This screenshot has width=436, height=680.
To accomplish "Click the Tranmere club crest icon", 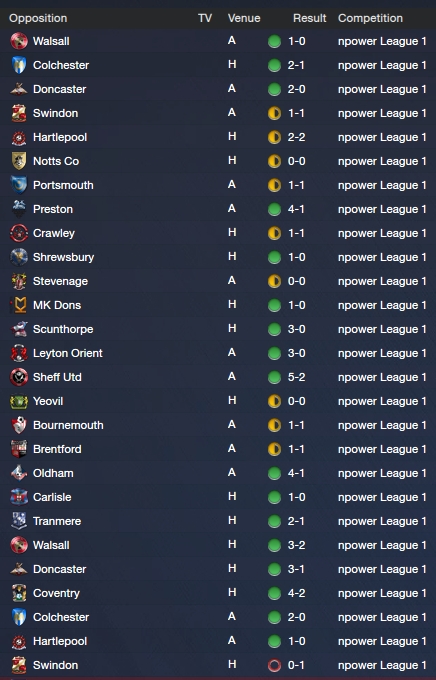I will click(x=19, y=521).
